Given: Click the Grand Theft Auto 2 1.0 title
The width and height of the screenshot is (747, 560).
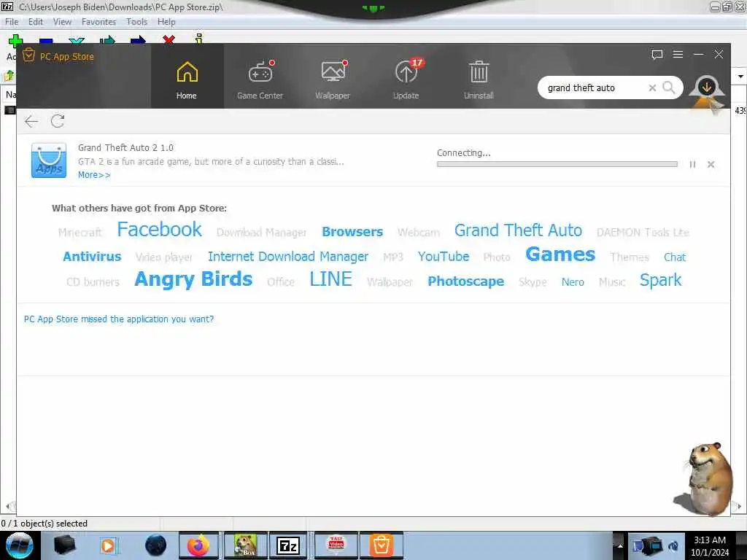Looking at the screenshot, I should pos(125,147).
